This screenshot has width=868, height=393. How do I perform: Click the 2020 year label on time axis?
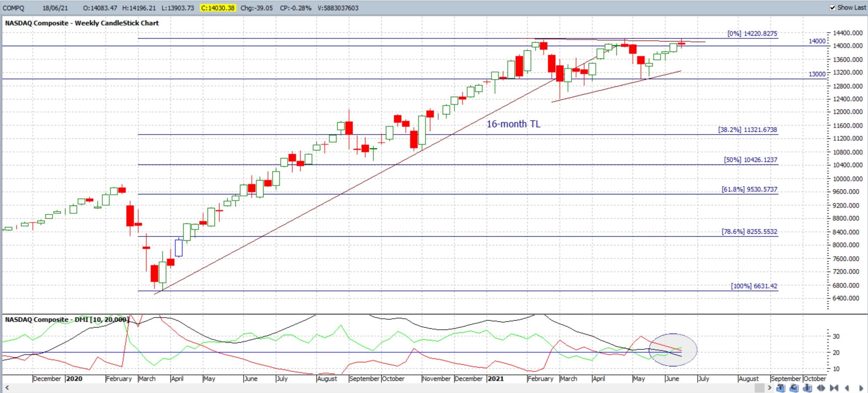[x=74, y=378]
